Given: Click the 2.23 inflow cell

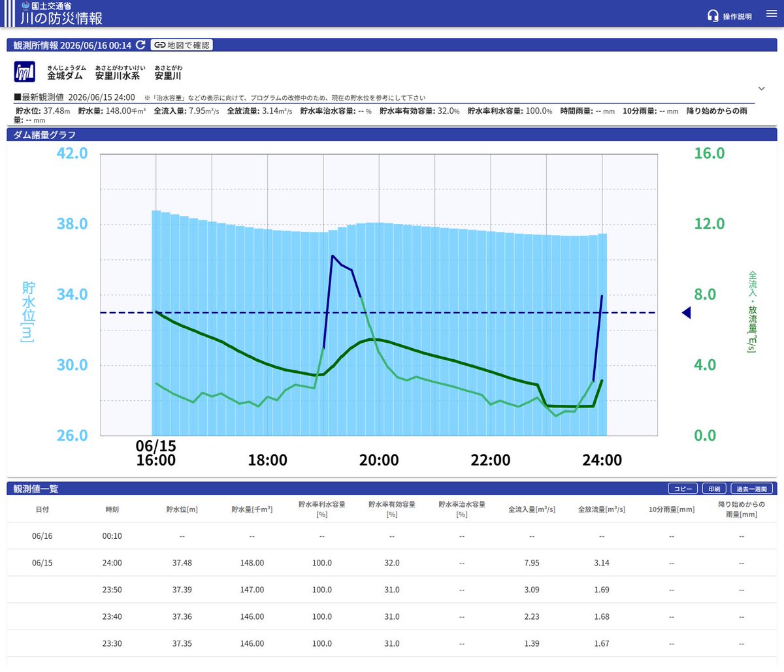Looking at the screenshot, I should 532,616.
